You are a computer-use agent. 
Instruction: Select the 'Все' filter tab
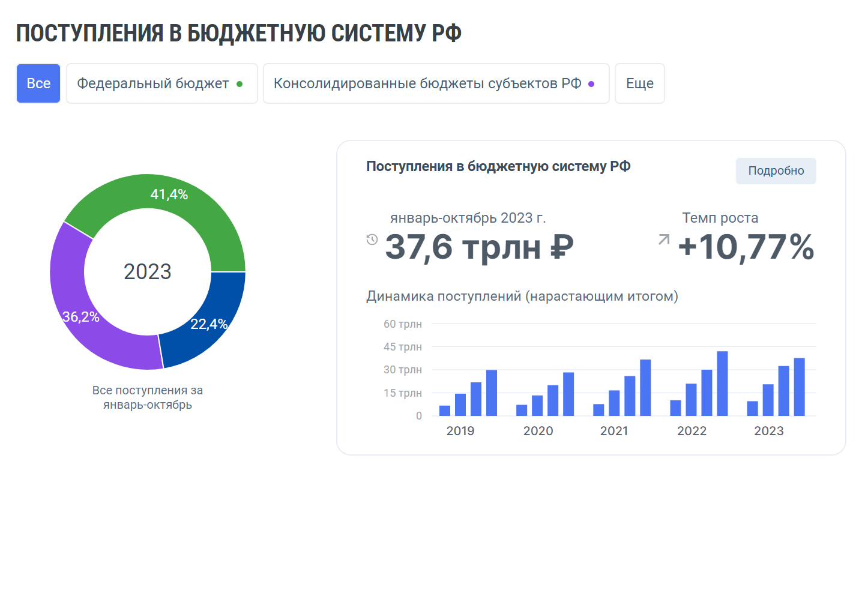click(x=38, y=83)
